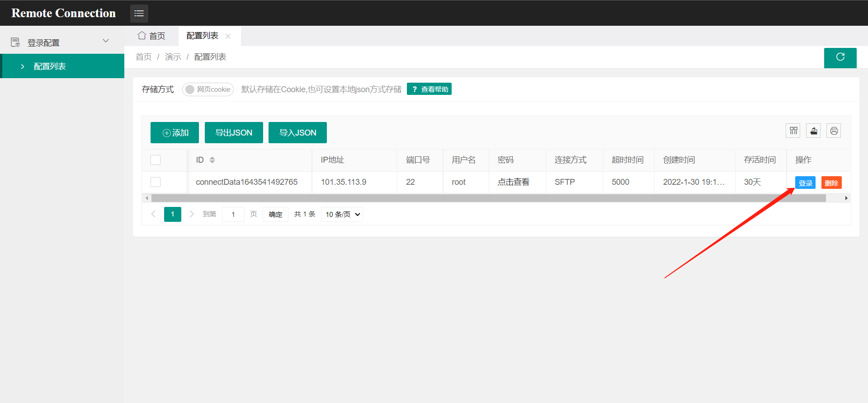868x403 pixels.
Task: Check the connectData1643541492765 row checkbox
Action: click(x=156, y=182)
